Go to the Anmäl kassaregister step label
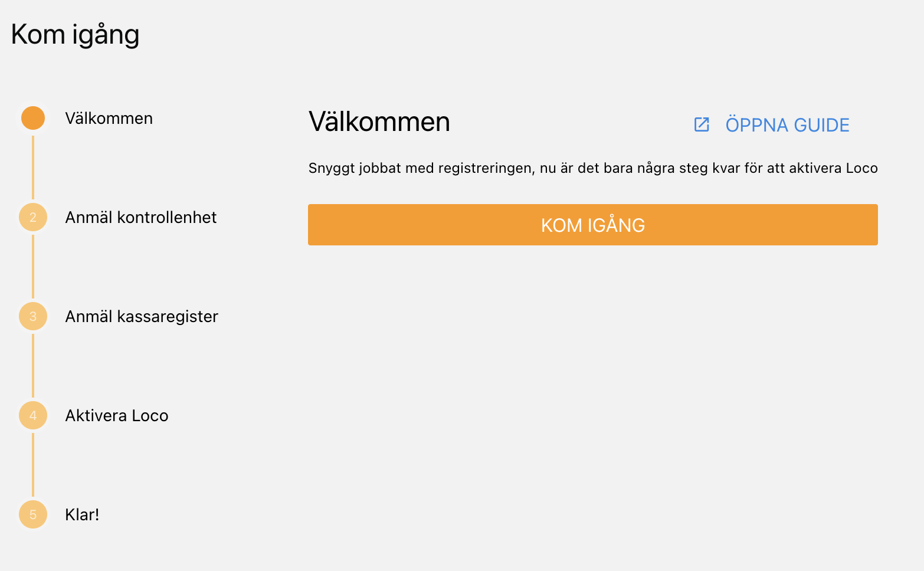This screenshot has height=571, width=924. pyautogui.click(x=142, y=316)
